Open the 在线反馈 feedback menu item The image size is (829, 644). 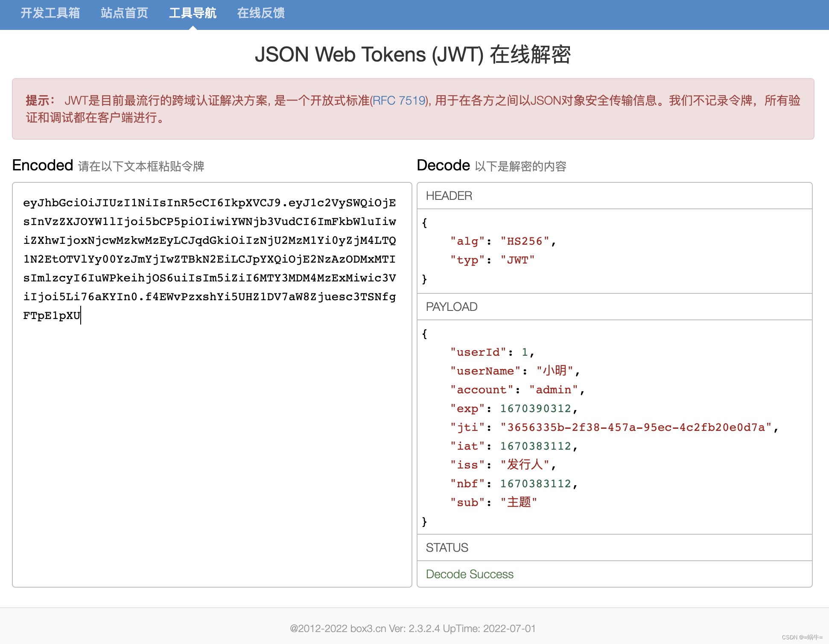pos(261,13)
